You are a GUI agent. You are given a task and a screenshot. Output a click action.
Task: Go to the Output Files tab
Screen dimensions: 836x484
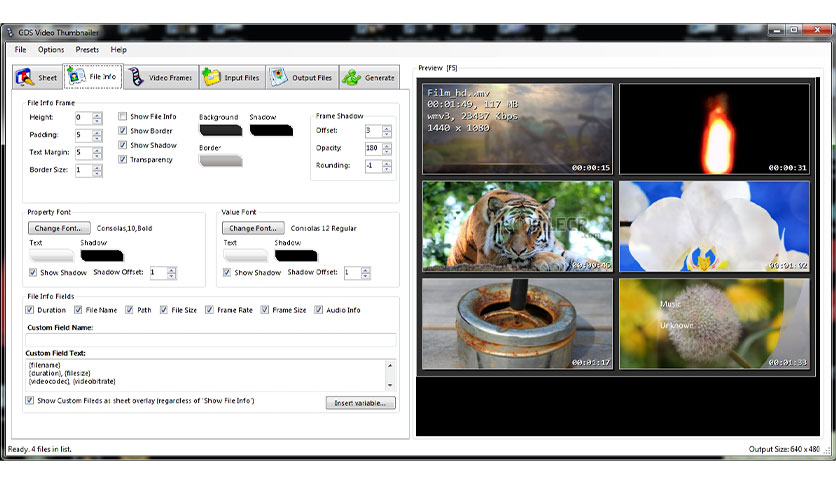[302, 78]
